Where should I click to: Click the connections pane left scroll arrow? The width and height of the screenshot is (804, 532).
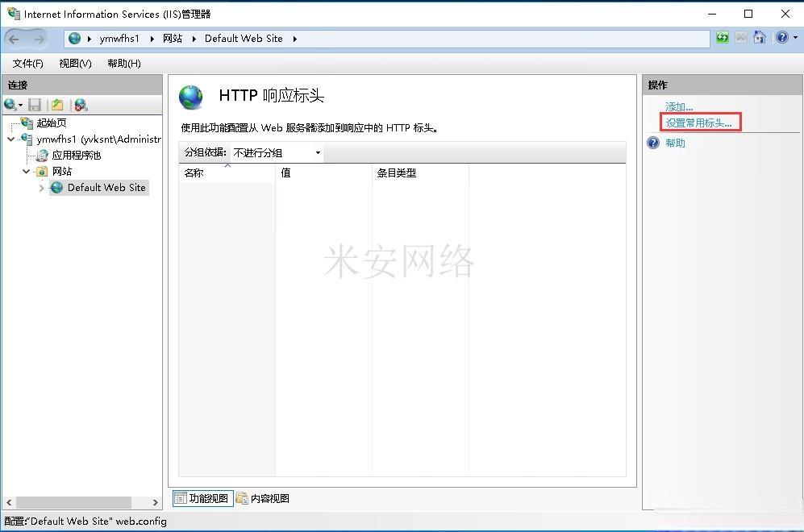coord(9,502)
